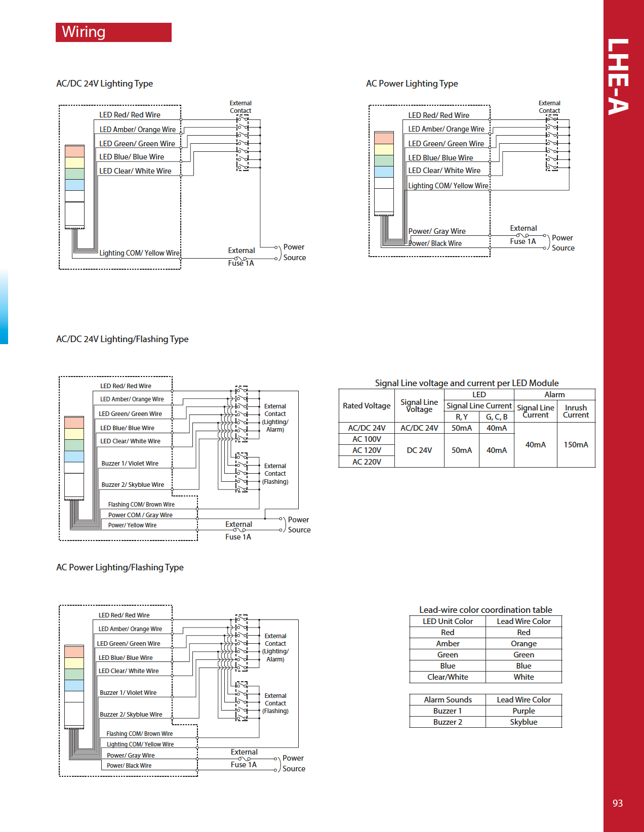Screen dimensions: 644x832
Task: Click Power/ Gray Wire label in AC Power Lighting diagram
Action: click(x=436, y=231)
